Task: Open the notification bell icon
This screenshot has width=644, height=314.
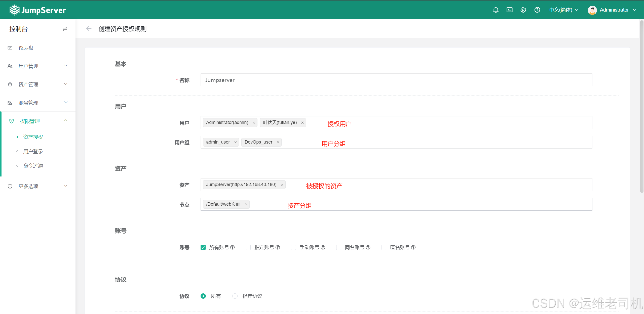Action: tap(496, 10)
